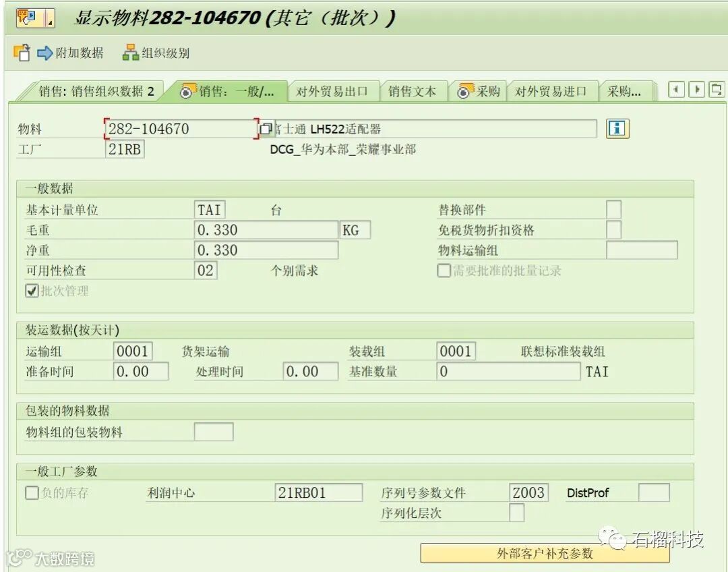Switch to the first 采购 tab
Screen dimensions: 728x572
tap(479, 91)
